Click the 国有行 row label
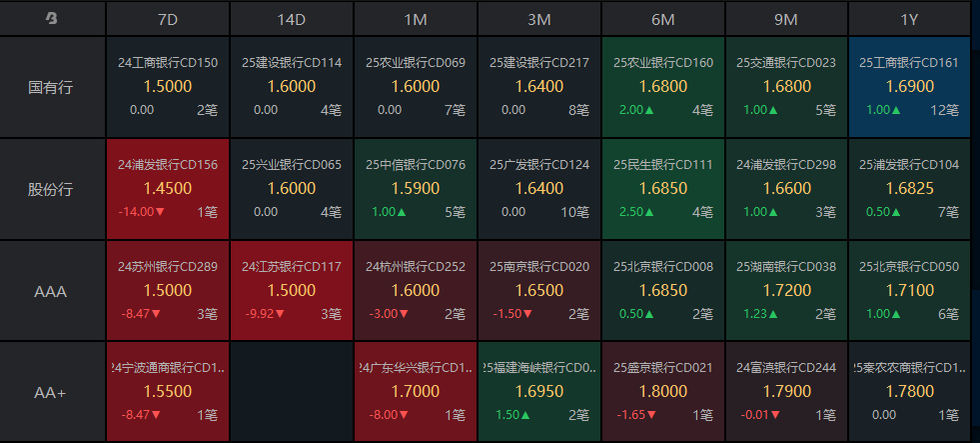The image size is (980, 443). pos(53,87)
